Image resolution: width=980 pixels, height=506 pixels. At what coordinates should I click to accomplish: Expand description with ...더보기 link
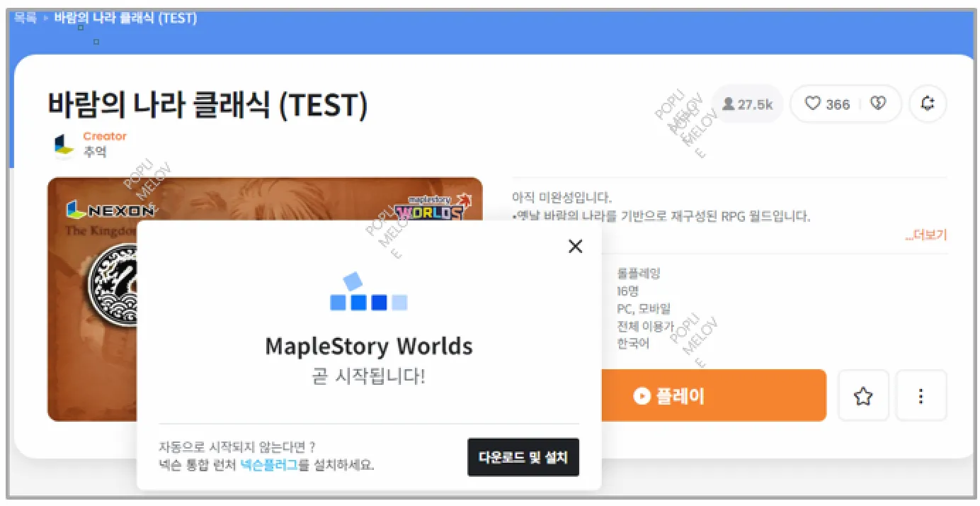926,235
